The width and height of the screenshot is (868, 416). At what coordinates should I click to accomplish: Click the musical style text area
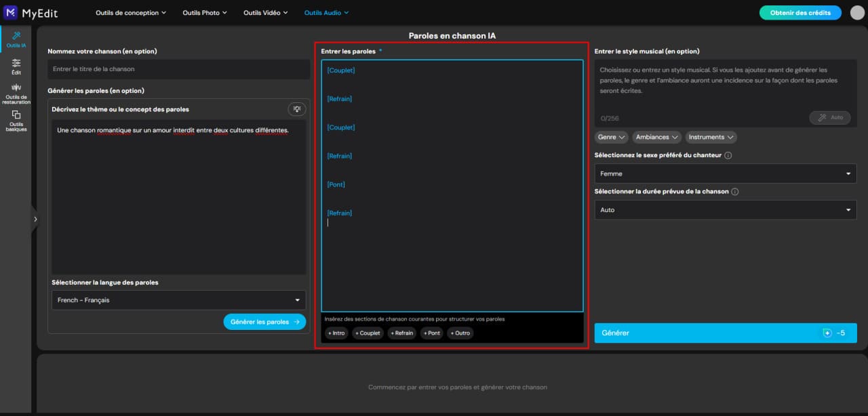click(x=726, y=93)
